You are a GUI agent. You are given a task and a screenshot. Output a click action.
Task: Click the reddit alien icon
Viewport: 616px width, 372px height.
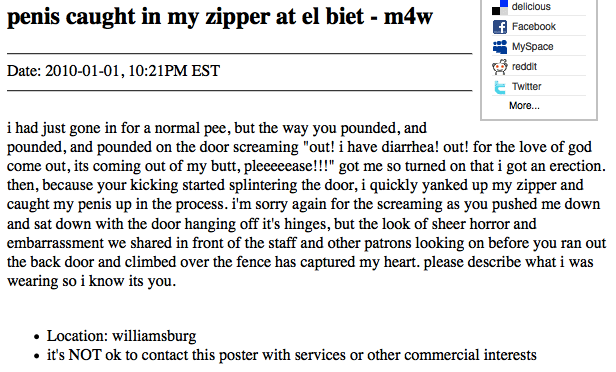coord(500,67)
